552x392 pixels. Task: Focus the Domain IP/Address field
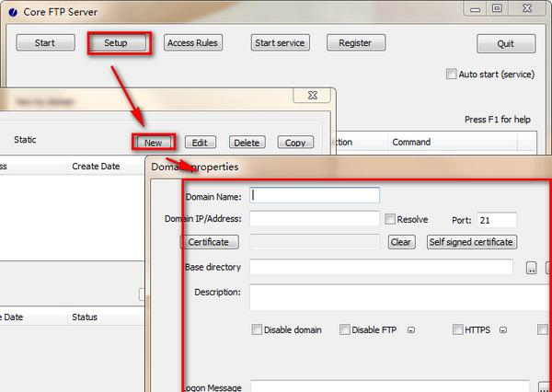(x=315, y=219)
